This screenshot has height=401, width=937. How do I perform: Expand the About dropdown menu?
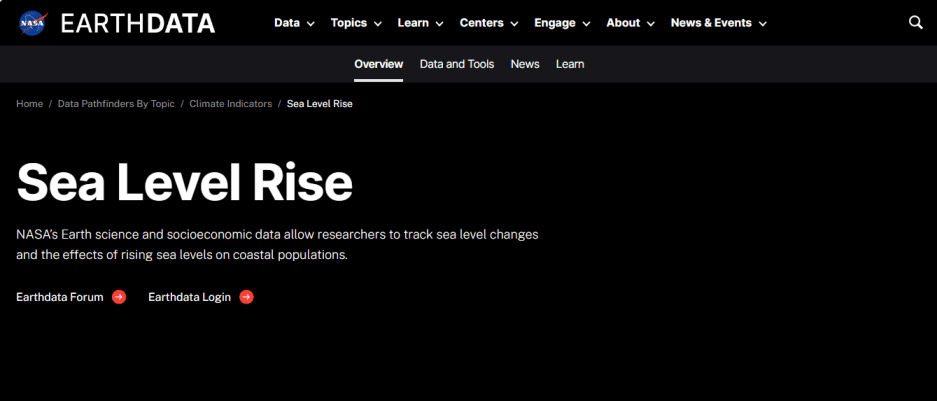point(630,23)
